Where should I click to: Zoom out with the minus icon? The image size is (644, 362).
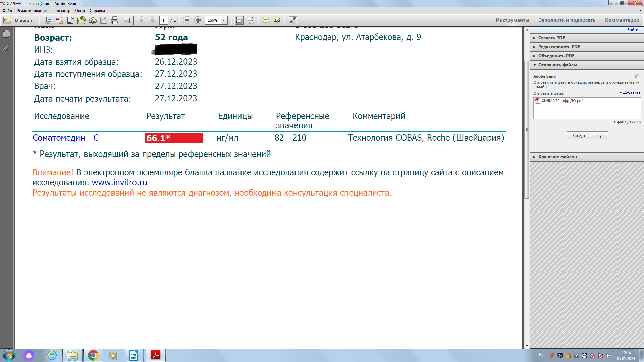click(x=187, y=20)
